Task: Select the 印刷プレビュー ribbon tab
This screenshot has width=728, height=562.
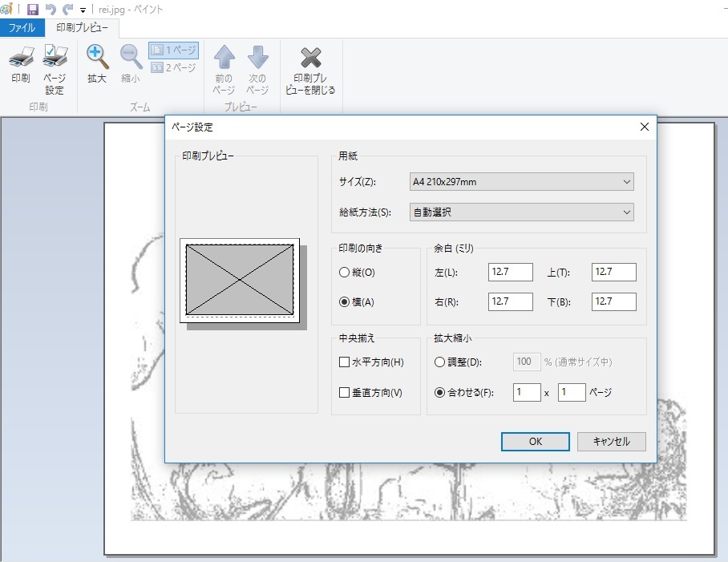Action: pyautogui.click(x=82, y=28)
